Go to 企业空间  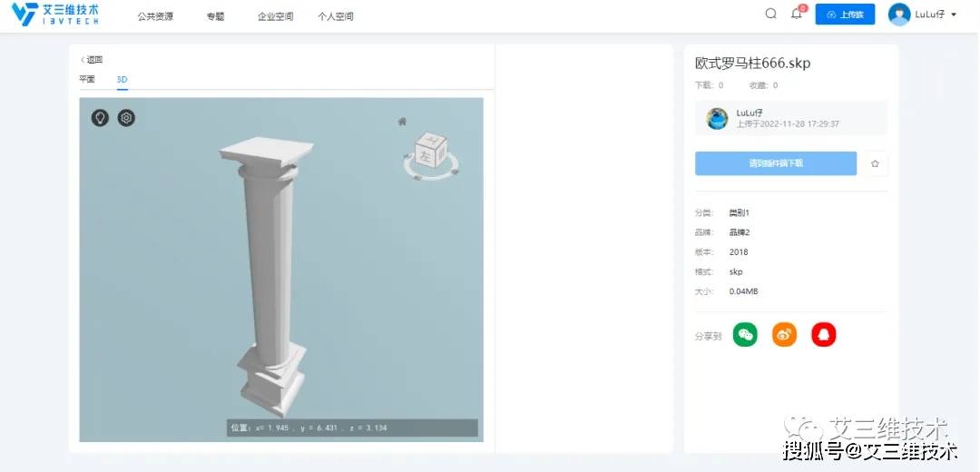276,16
